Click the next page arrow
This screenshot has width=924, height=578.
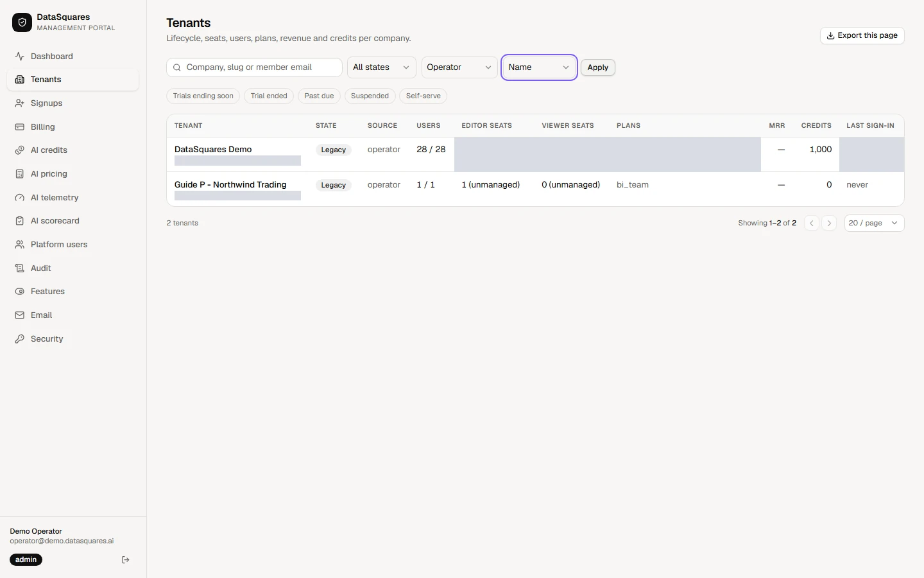(x=829, y=223)
